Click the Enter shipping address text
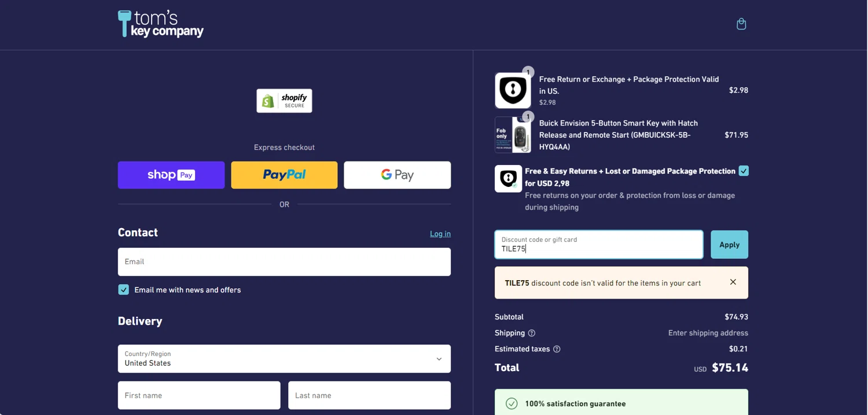This screenshot has height=415, width=868. pyautogui.click(x=708, y=333)
